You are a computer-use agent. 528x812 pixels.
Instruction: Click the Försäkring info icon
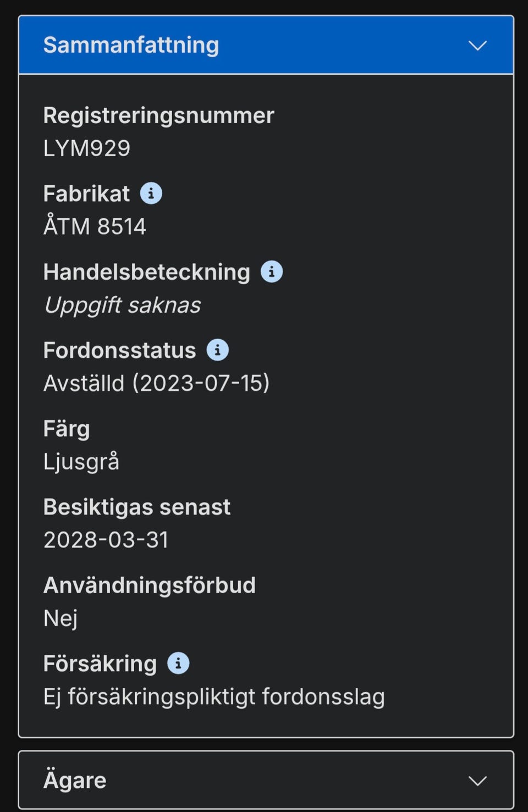click(x=178, y=663)
